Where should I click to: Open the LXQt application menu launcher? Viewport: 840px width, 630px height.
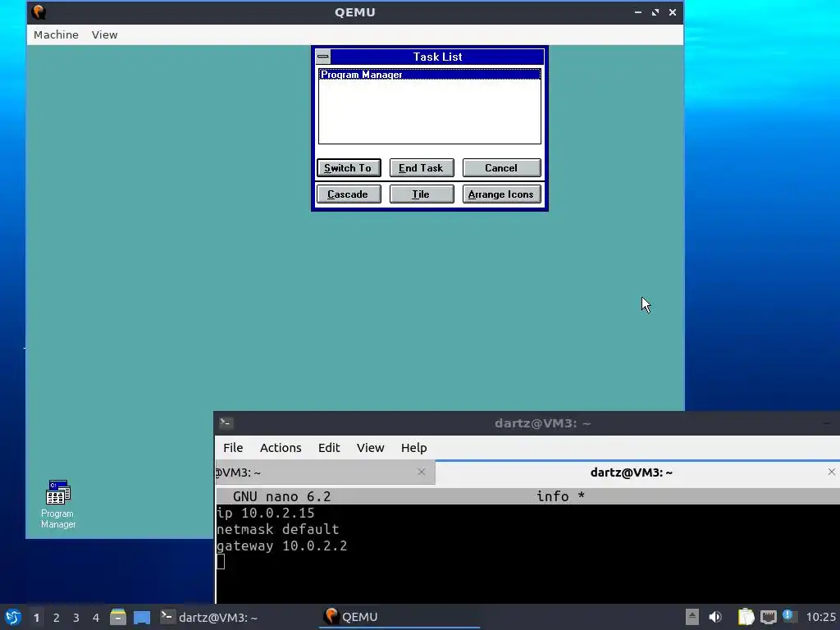pyautogui.click(x=13, y=617)
